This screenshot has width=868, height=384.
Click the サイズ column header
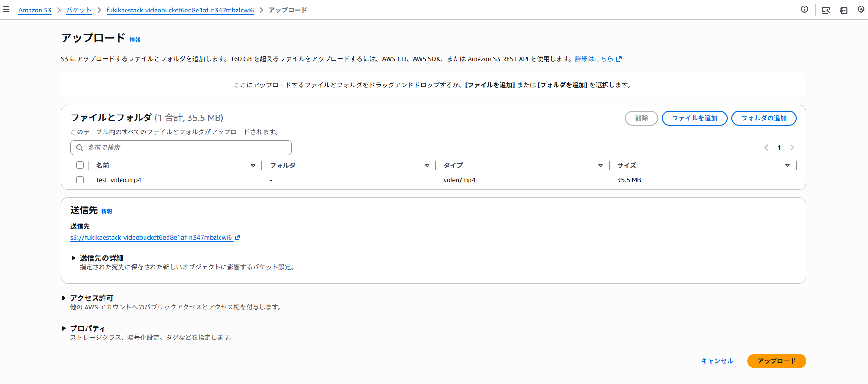(x=626, y=166)
